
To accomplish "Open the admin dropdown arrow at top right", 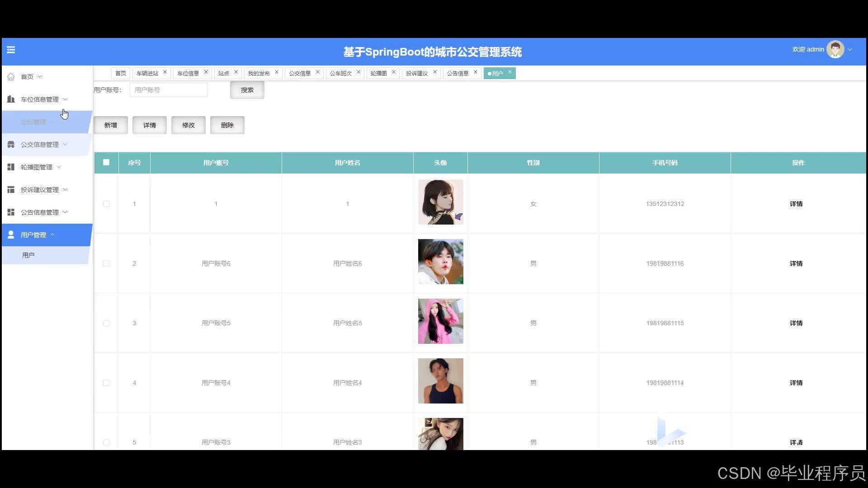I will 850,50.
